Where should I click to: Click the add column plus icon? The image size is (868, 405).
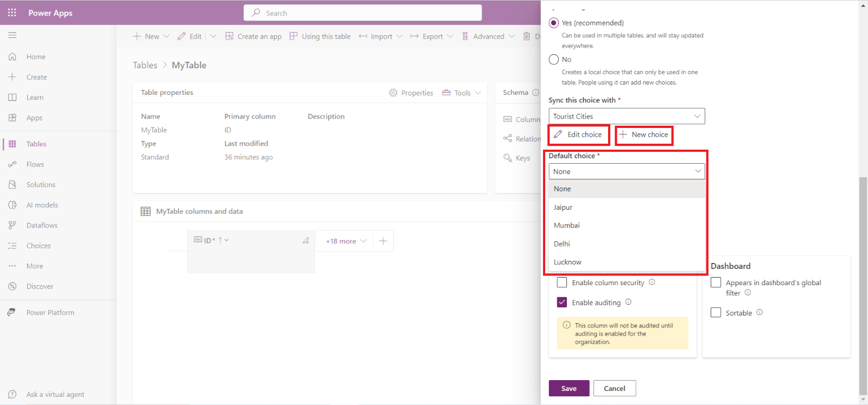(383, 241)
